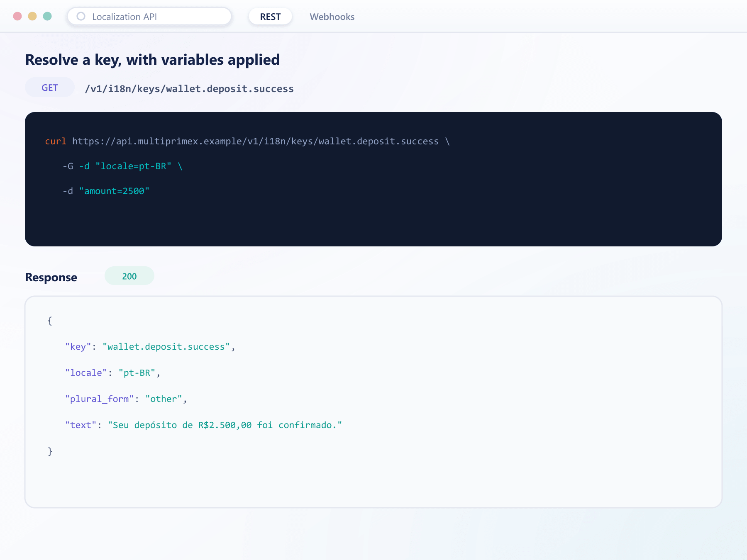Click the yellow minimize dot

(32, 16)
